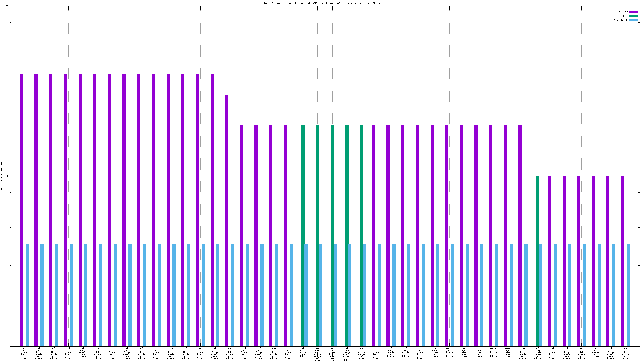Click the RBL Statistics chart title
Image resolution: width=644 pixels, height=362 pixels.
click(x=324, y=3)
